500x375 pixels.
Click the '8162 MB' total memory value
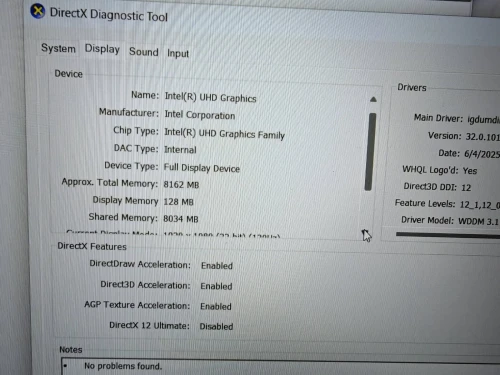[x=181, y=185]
